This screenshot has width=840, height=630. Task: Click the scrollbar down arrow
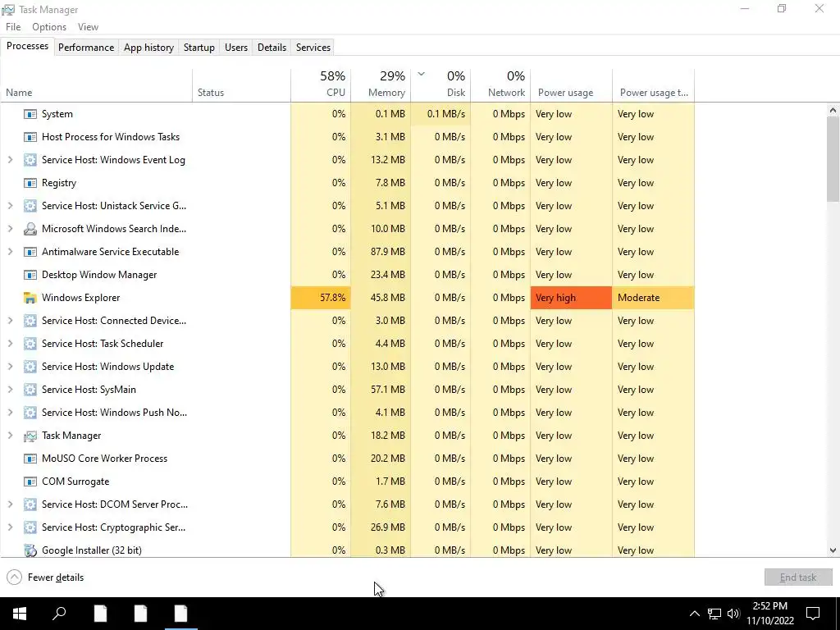[x=833, y=550]
